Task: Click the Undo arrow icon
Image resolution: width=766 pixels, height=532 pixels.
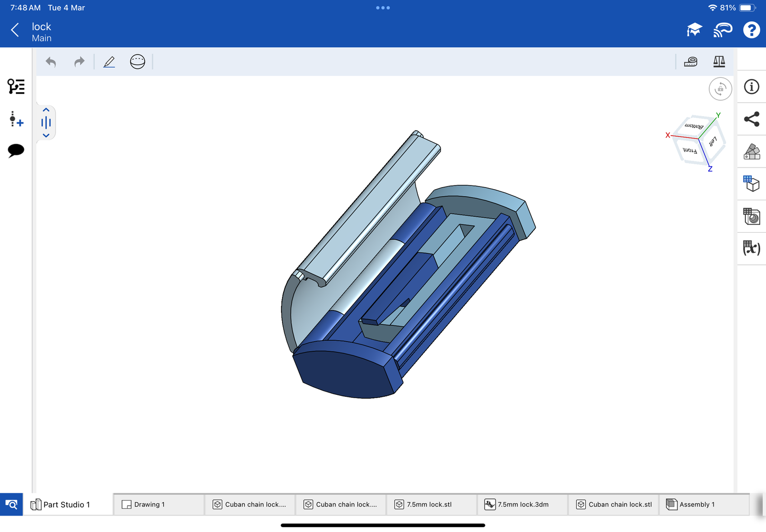Action: coord(51,62)
